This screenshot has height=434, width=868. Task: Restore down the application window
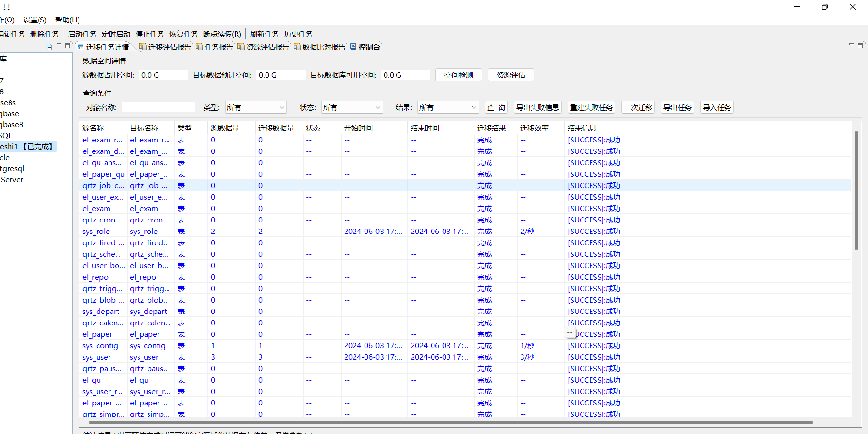tap(825, 7)
